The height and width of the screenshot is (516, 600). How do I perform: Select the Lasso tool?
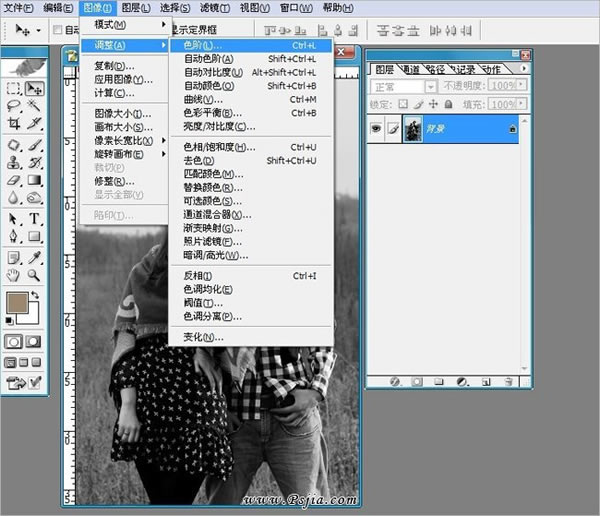coord(14,106)
